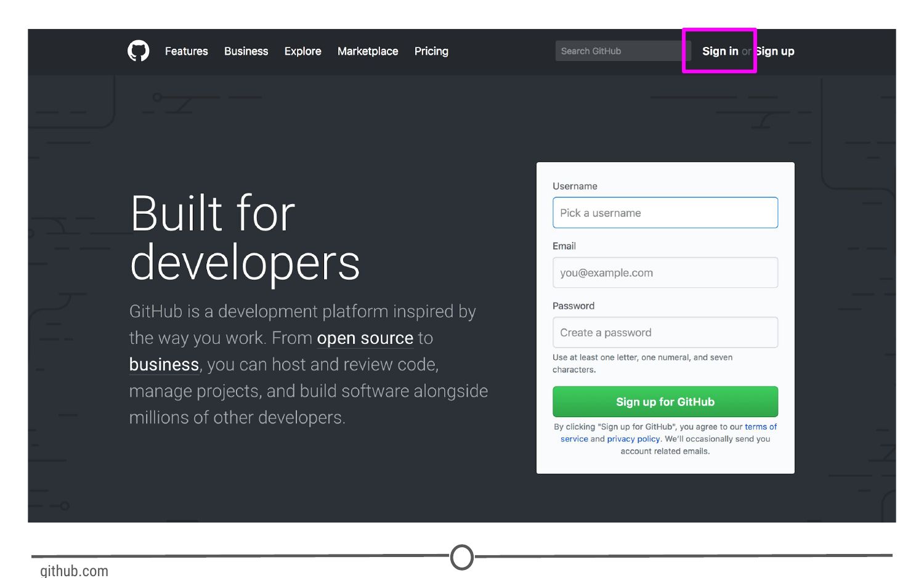
Task: Select the Pricing nav item
Action: pos(431,51)
